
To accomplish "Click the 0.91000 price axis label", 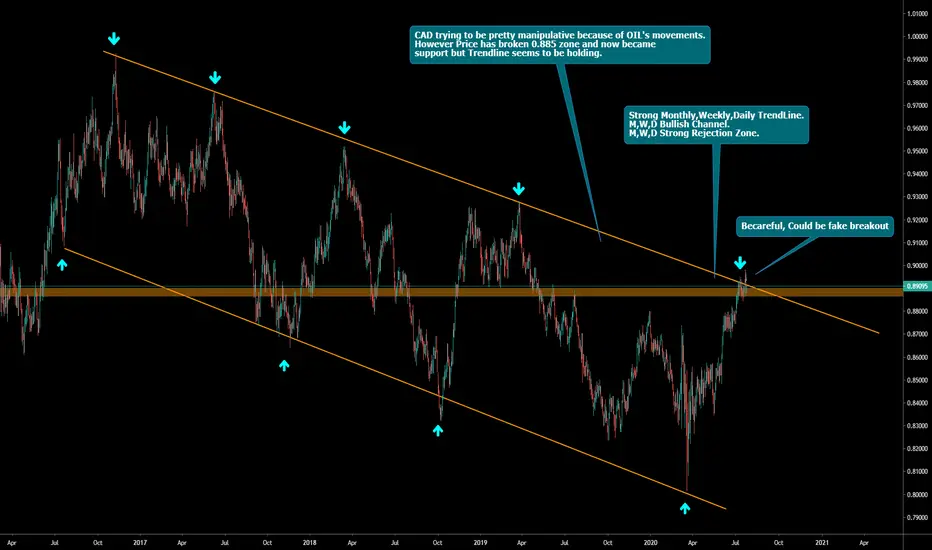I will tap(918, 243).
